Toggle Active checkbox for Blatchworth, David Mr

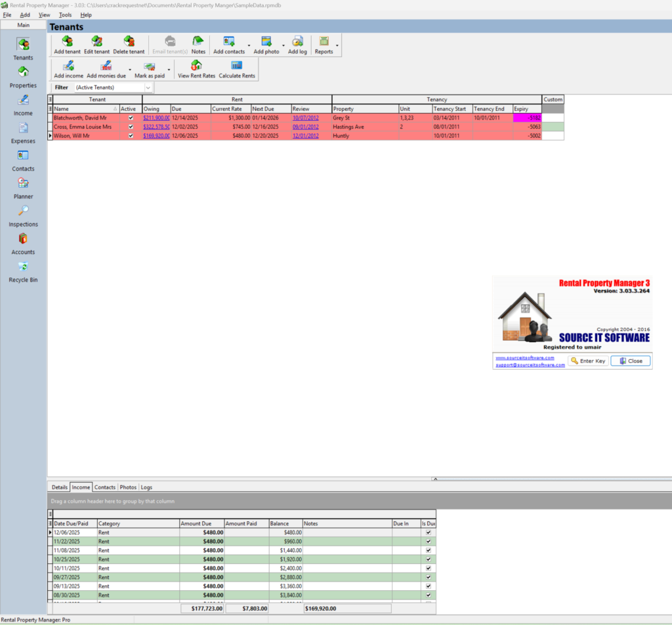pyautogui.click(x=131, y=118)
